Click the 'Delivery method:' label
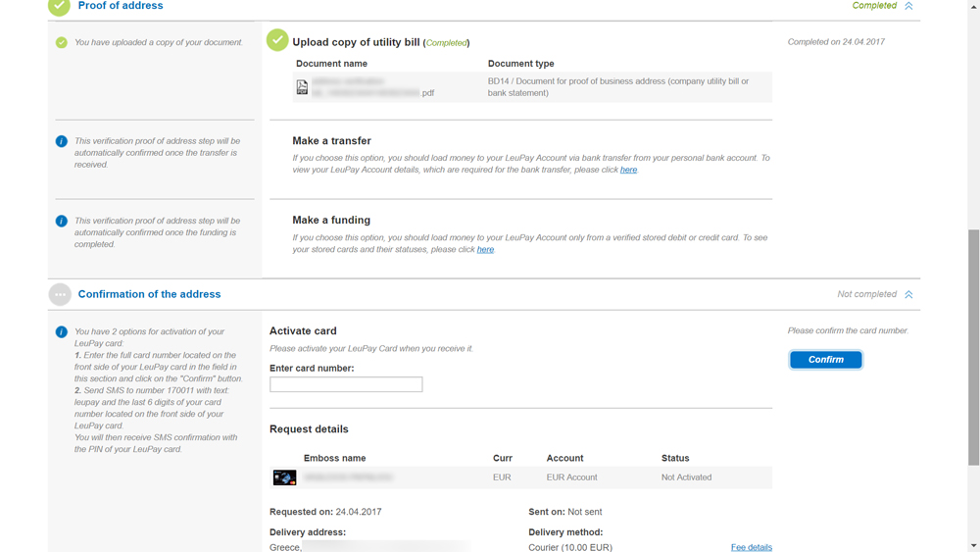The width and height of the screenshot is (980, 552). pos(565,532)
